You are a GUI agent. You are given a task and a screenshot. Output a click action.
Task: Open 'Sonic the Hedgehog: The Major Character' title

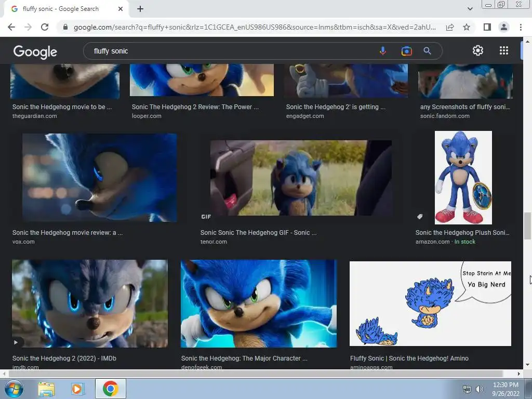(244, 358)
